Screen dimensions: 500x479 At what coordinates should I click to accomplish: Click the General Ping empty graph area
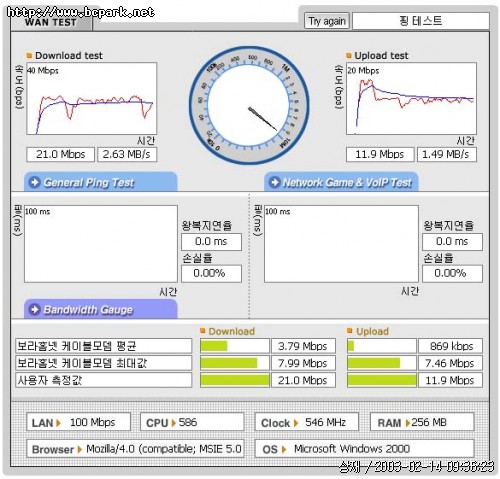(101, 244)
